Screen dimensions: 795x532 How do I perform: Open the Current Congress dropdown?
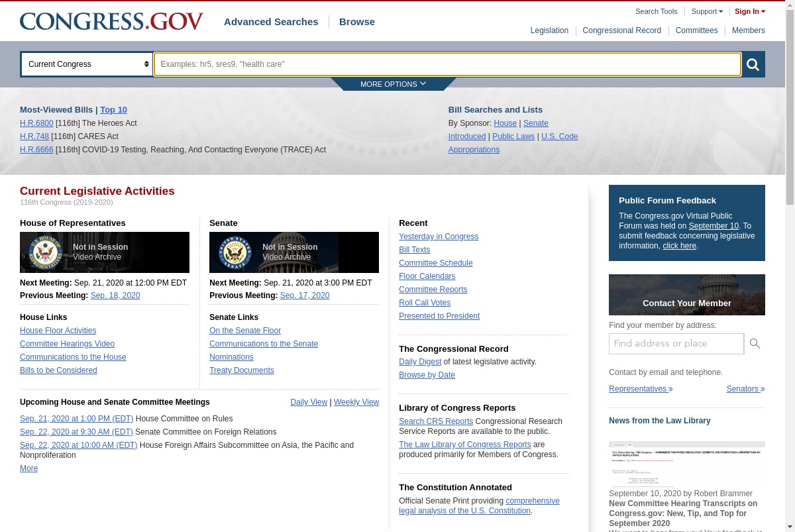[x=87, y=64]
